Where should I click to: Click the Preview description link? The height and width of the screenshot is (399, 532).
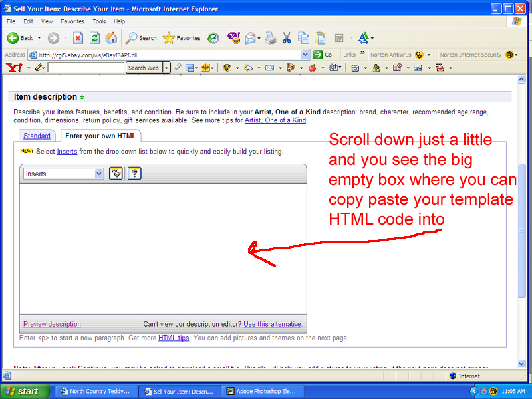point(52,324)
